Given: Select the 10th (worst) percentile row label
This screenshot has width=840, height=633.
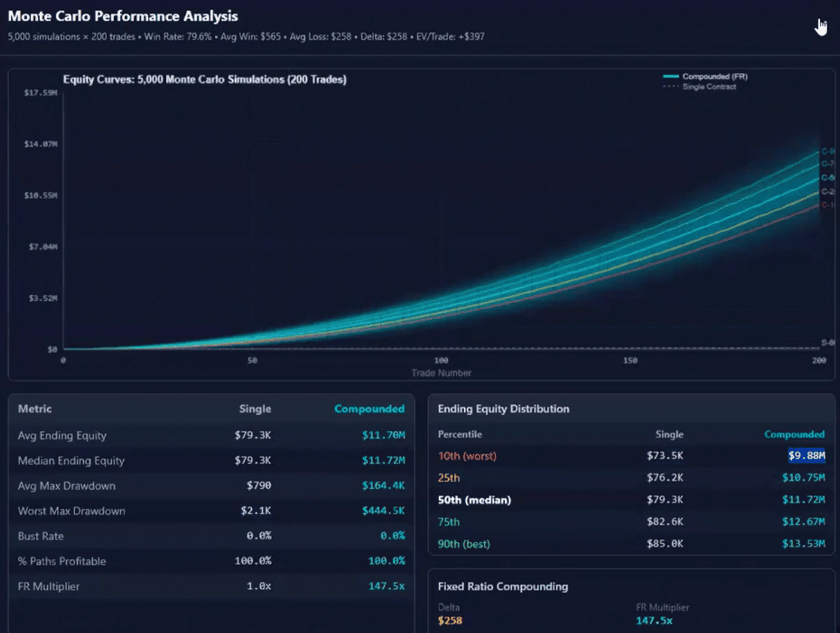Looking at the screenshot, I should [x=467, y=456].
